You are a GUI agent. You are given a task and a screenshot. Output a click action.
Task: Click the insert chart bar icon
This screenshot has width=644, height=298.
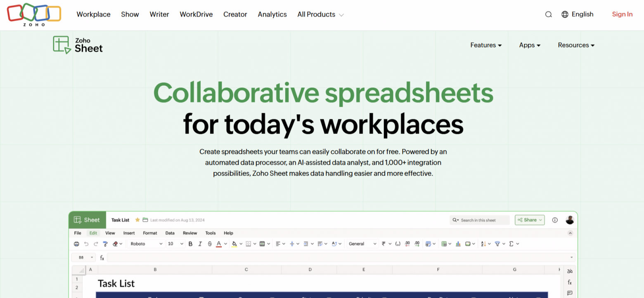click(458, 244)
